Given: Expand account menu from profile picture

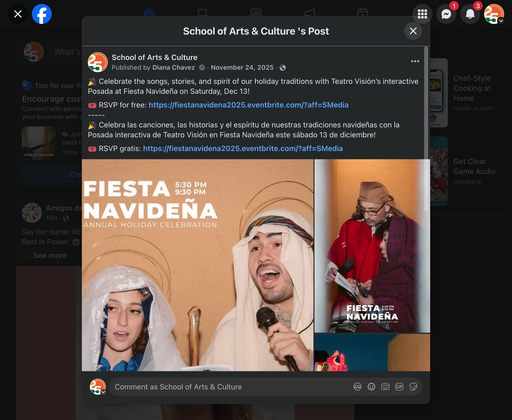Looking at the screenshot, I should click(x=494, y=14).
